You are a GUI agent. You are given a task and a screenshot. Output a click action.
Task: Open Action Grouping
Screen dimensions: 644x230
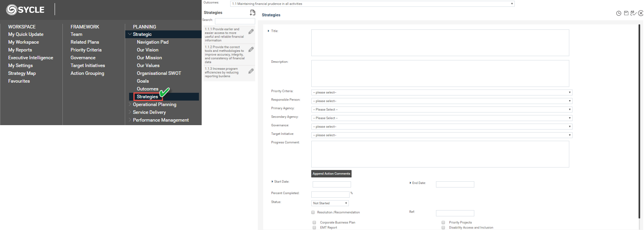pos(87,73)
